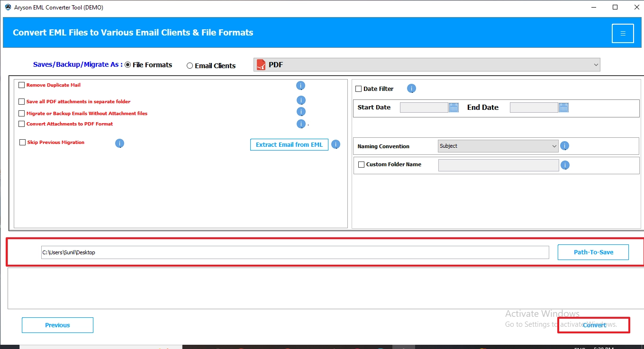The width and height of the screenshot is (644, 349).
Task: Expand the PDF saving format dropdown
Action: 427,65
